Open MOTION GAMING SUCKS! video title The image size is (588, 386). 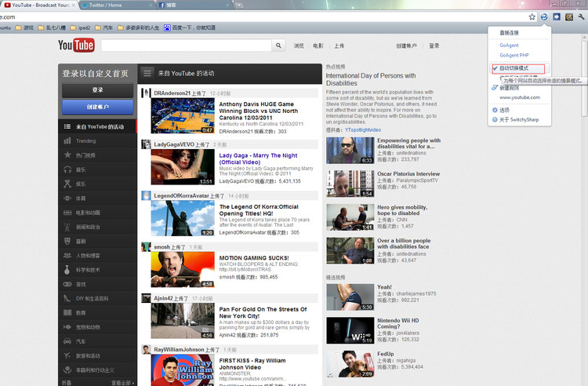point(254,258)
